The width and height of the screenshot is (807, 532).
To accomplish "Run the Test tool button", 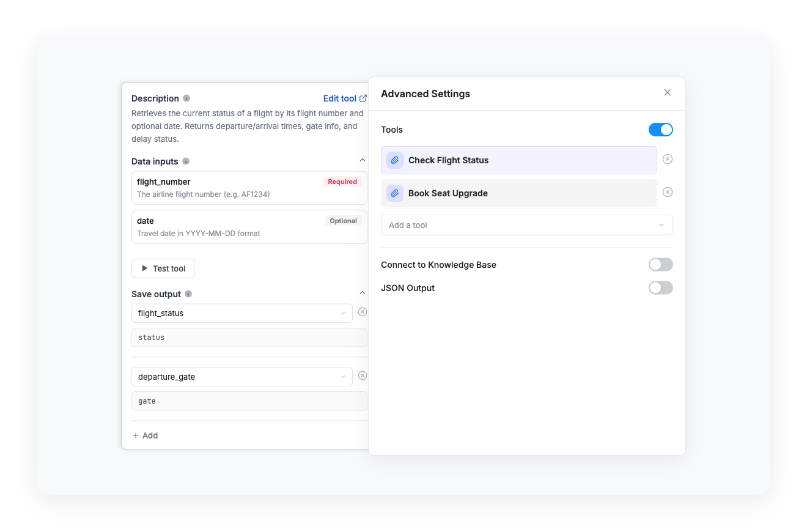I will click(x=163, y=268).
